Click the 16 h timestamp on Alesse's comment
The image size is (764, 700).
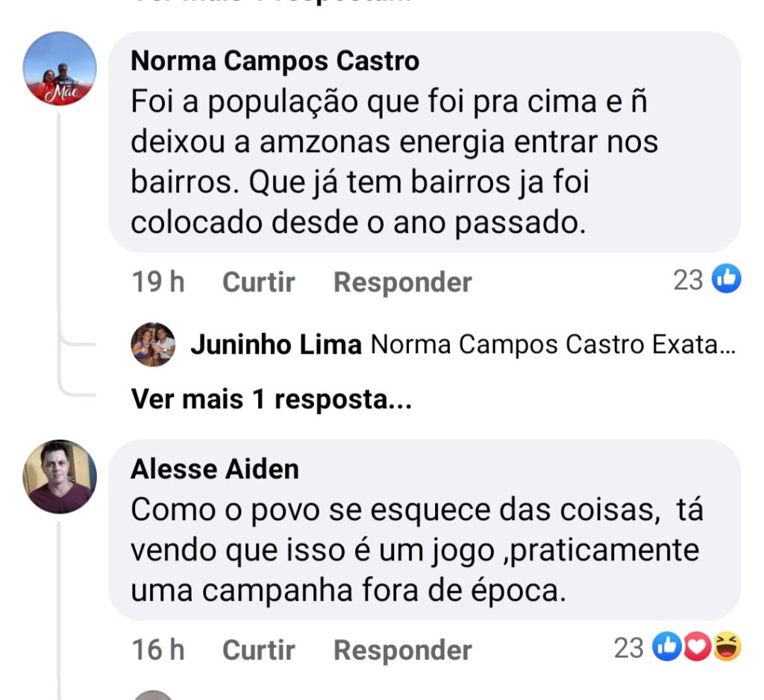(158, 650)
